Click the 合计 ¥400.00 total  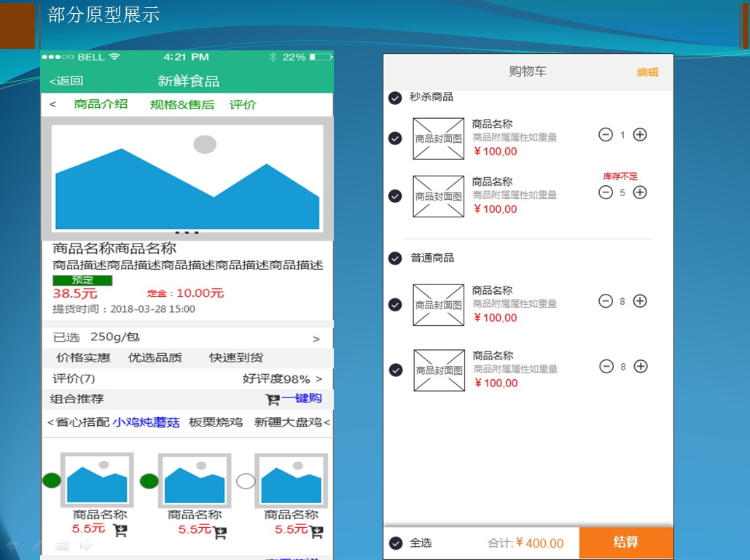[526, 543]
